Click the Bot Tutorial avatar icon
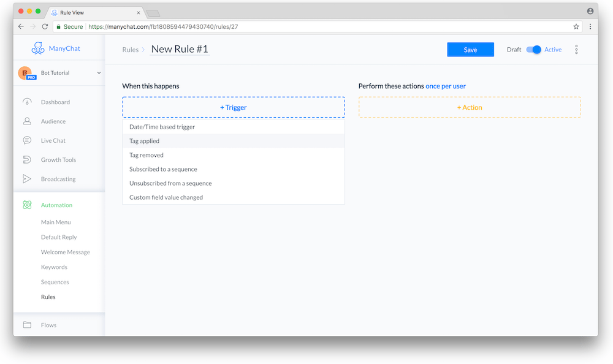Image resolution: width=613 pixels, height=364 pixels. (x=25, y=73)
